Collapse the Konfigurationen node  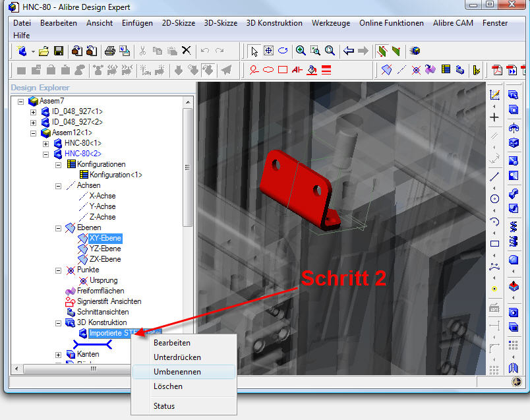coord(59,165)
